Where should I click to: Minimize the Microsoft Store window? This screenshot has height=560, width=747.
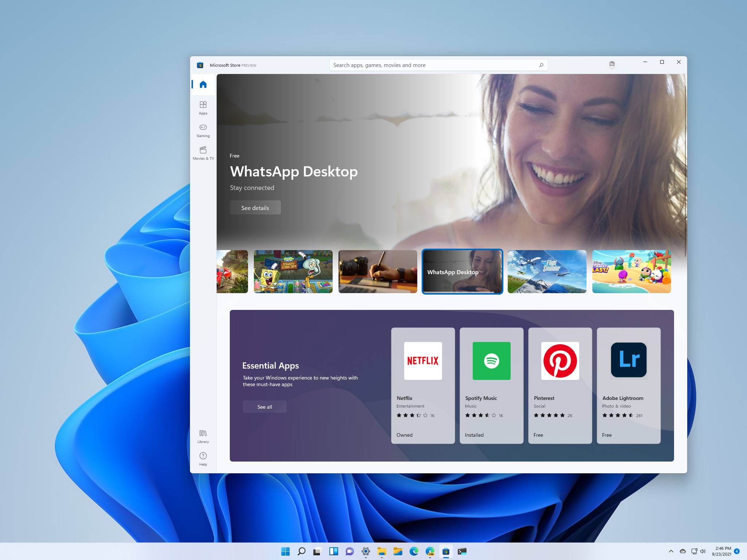(645, 62)
